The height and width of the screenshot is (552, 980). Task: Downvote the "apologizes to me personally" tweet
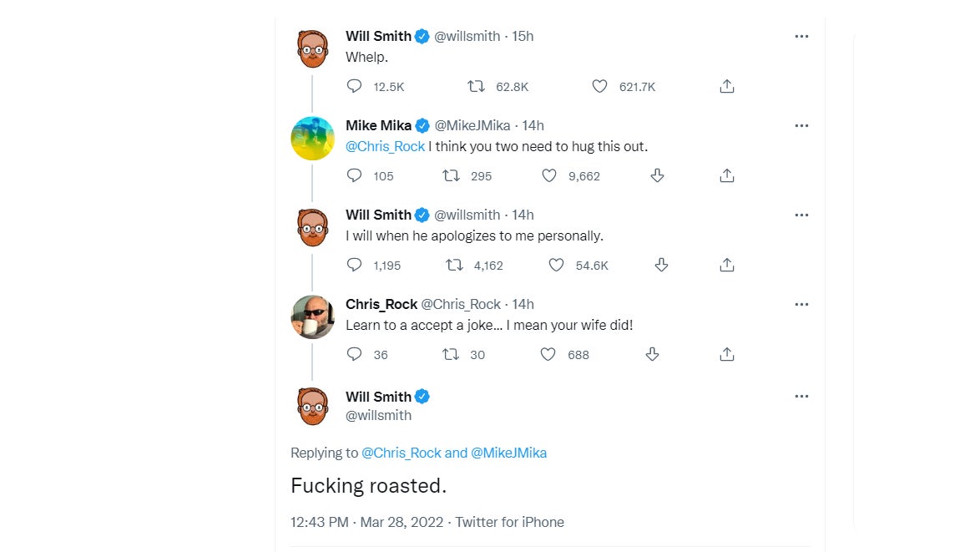click(x=661, y=265)
